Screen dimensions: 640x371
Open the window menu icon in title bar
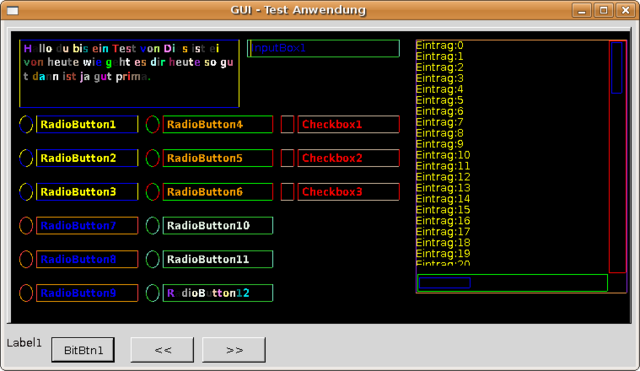point(13,11)
